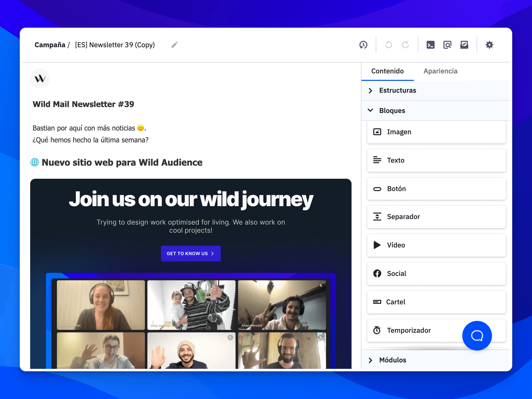Click the Social block Facebook icon

(x=377, y=273)
